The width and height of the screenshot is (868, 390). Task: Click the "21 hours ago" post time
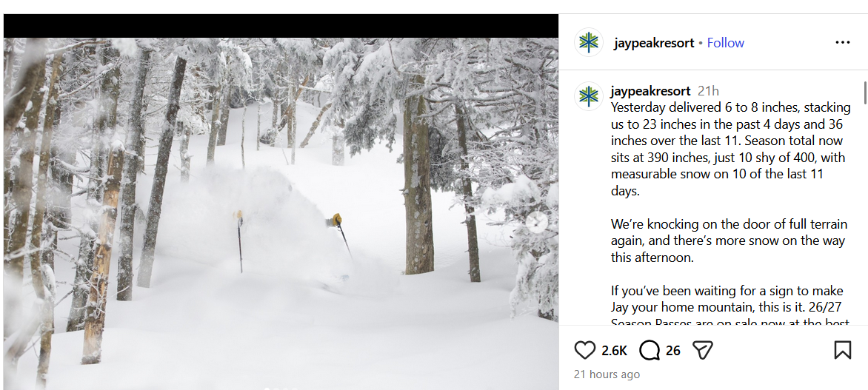(x=607, y=374)
